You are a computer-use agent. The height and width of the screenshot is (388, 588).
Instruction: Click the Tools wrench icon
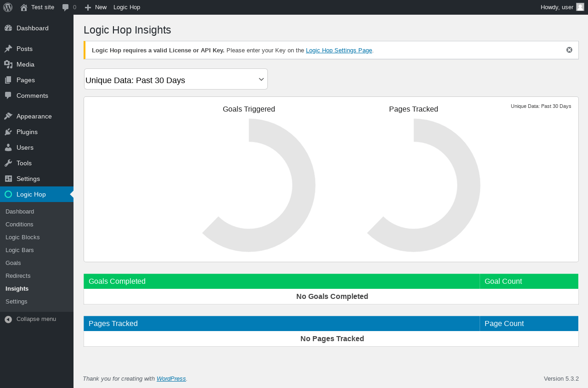tap(8, 163)
